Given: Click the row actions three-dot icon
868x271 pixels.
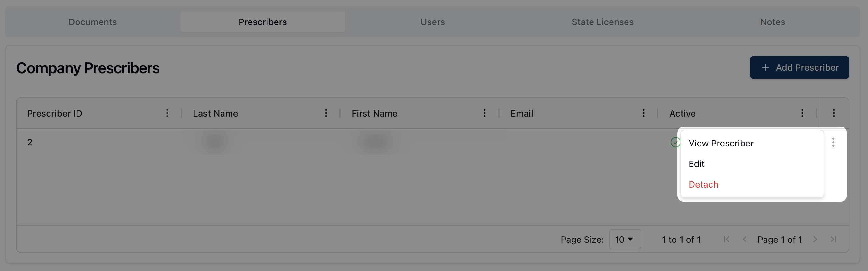Looking at the screenshot, I should pyautogui.click(x=833, y=142).
